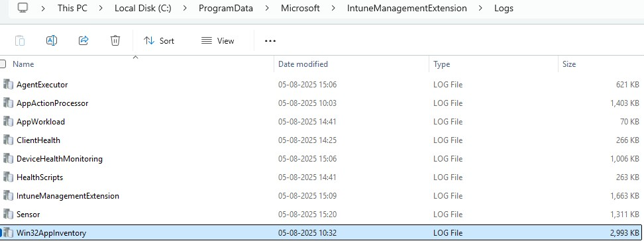644x243 pixels.
Task: Click the 05-08-2025 10:03 date of AppActionProcessor
Action: pos(307,103)
